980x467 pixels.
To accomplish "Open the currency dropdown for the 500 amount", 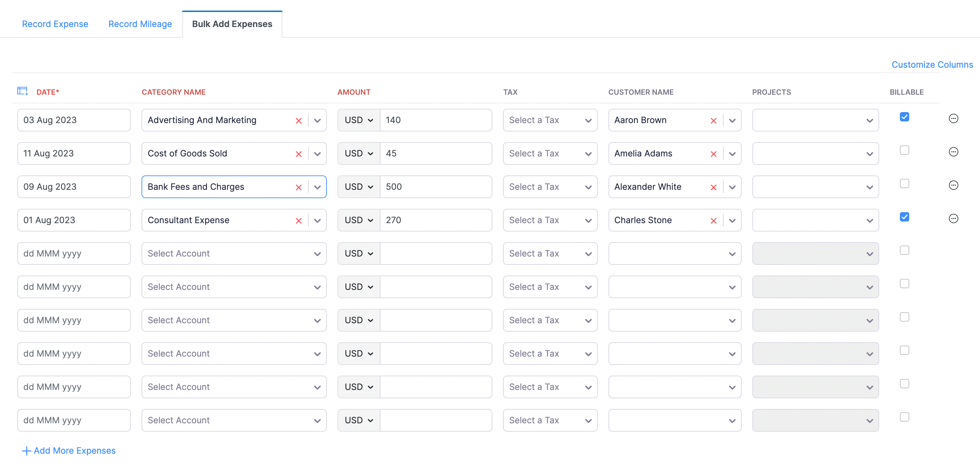I will (x=358, y=187).
